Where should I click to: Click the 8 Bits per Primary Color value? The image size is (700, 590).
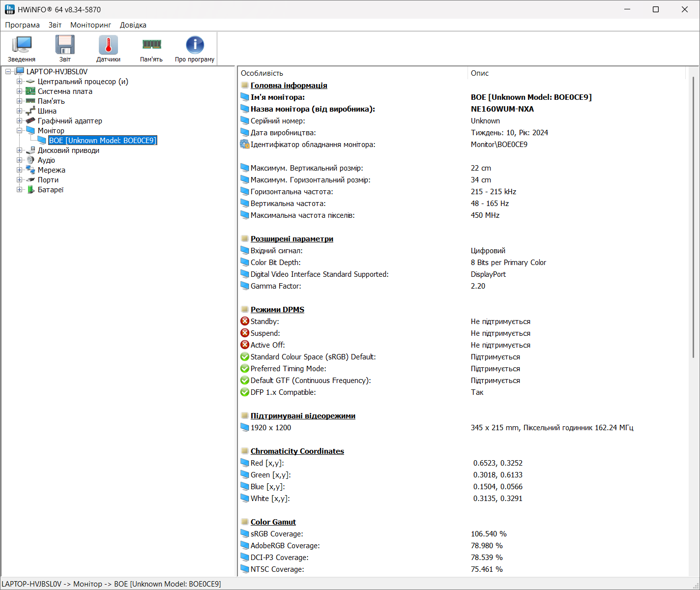(x=508, y=263)
